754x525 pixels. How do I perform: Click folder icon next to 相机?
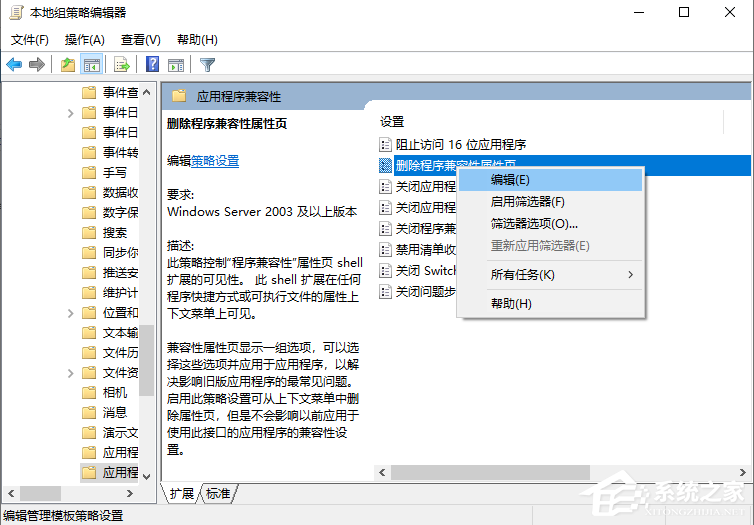pos(89,393)
